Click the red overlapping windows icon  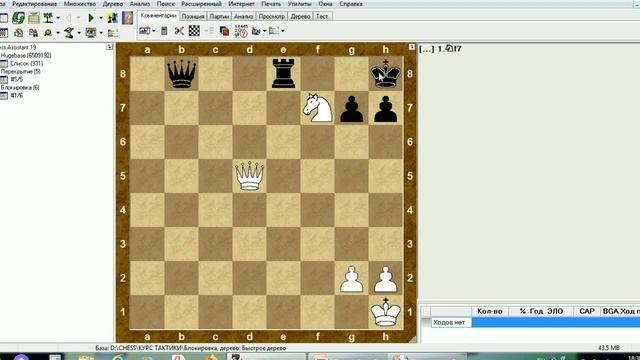click(224, 31)
